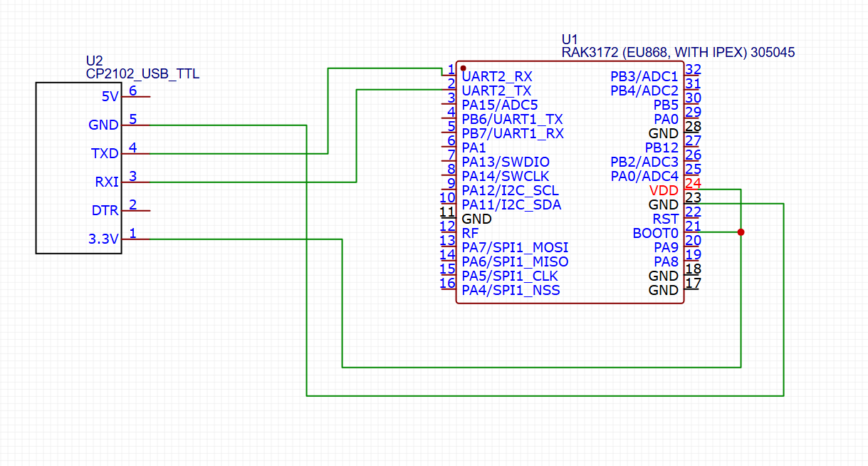The height and width of the screenshot is (466, 868).
Task: Click the 5V pin label on U2
Action: (110, 97)
